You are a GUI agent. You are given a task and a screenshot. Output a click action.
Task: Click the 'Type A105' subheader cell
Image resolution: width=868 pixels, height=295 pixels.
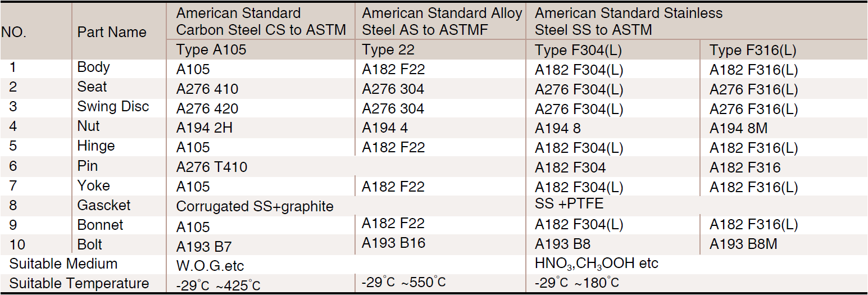point(211,50)
